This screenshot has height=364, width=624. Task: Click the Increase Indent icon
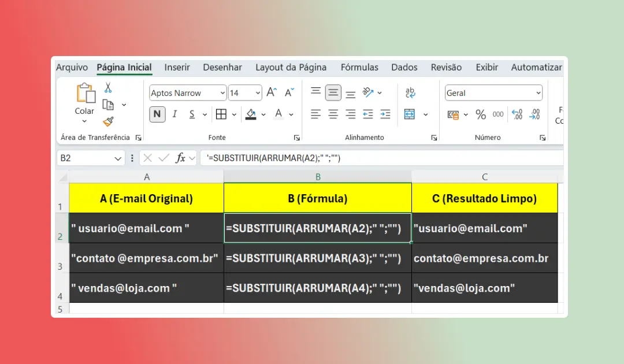(x=385, y=114)
